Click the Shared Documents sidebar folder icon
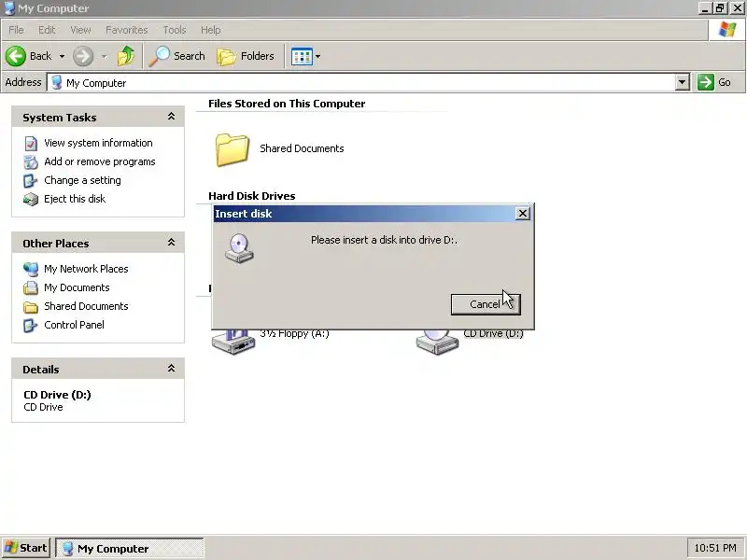Screen dimensions: 747x560 point(31,307)
